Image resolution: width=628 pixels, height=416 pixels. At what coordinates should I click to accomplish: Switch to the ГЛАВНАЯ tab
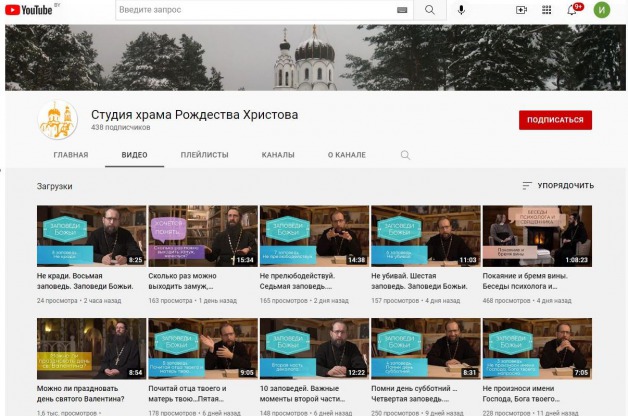click(71, 155)
